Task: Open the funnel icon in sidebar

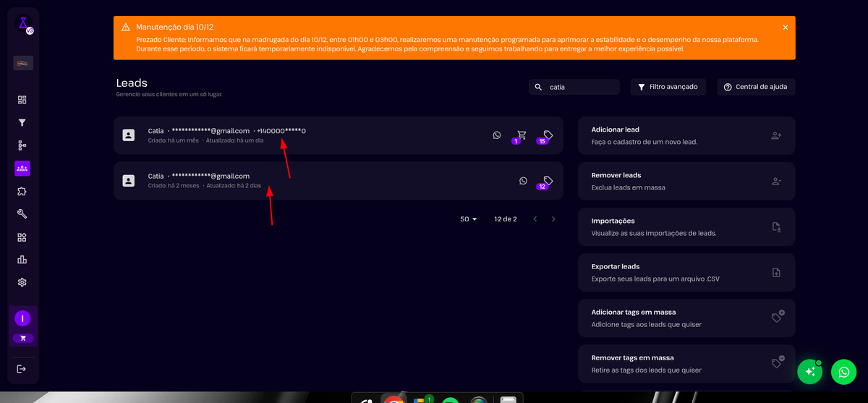Action: click(x=22, y=123)
